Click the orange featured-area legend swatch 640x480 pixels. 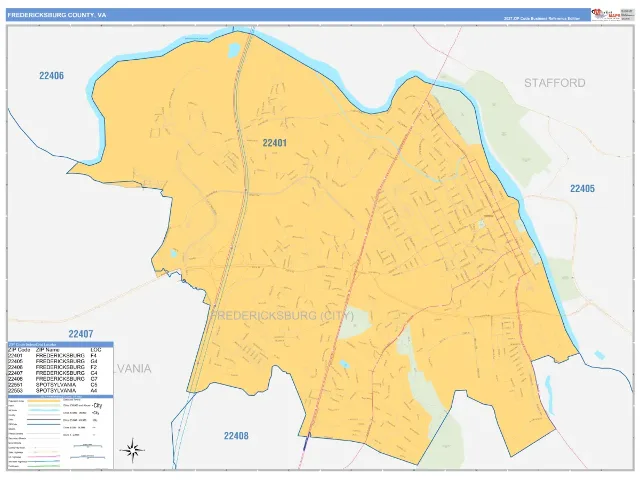coord(44,401)
